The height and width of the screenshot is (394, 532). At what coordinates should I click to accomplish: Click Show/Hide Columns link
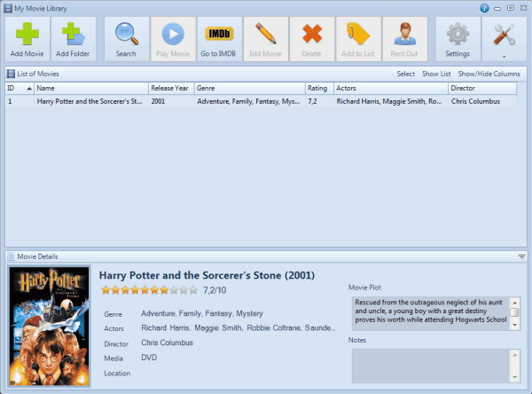tap(489, 74)
